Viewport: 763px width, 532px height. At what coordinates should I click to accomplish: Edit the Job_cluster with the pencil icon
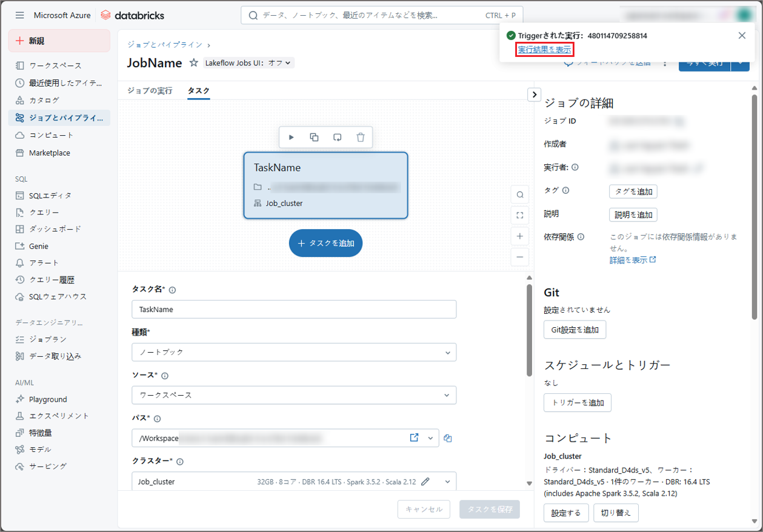pyautogui.click(x=425, y=482)
